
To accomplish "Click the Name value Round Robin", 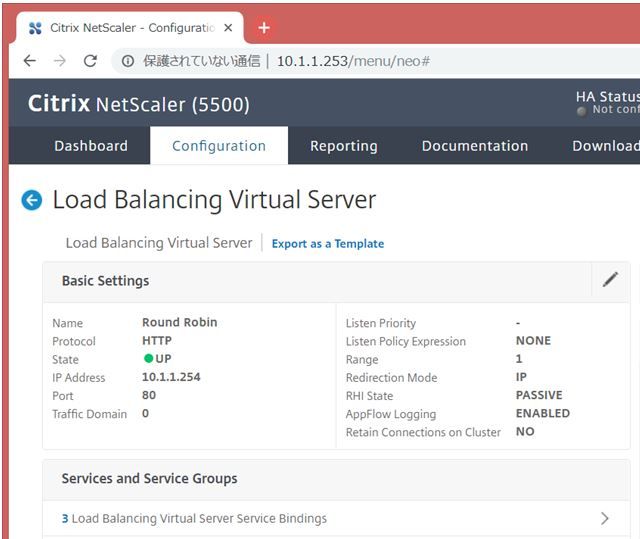I will (180, 322).
